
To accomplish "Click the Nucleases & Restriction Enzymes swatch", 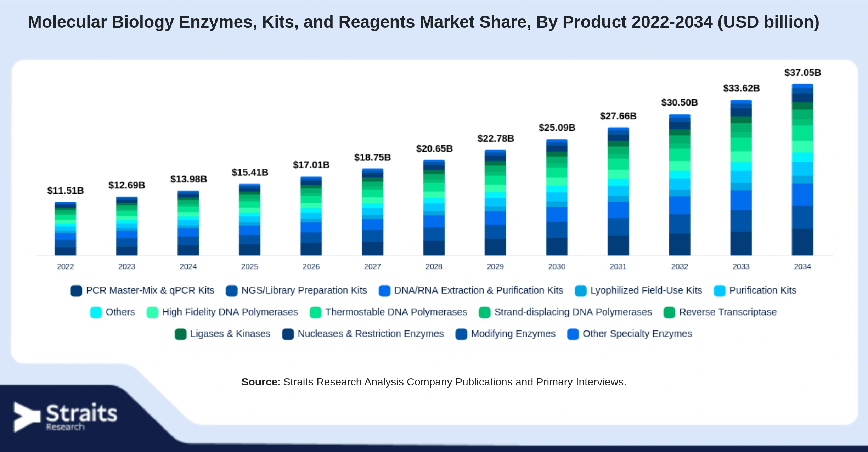I will pos(288,334).
